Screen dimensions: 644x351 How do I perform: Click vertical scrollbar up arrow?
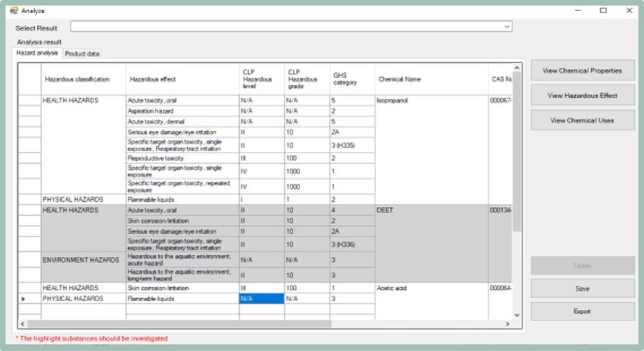point(516,68)
